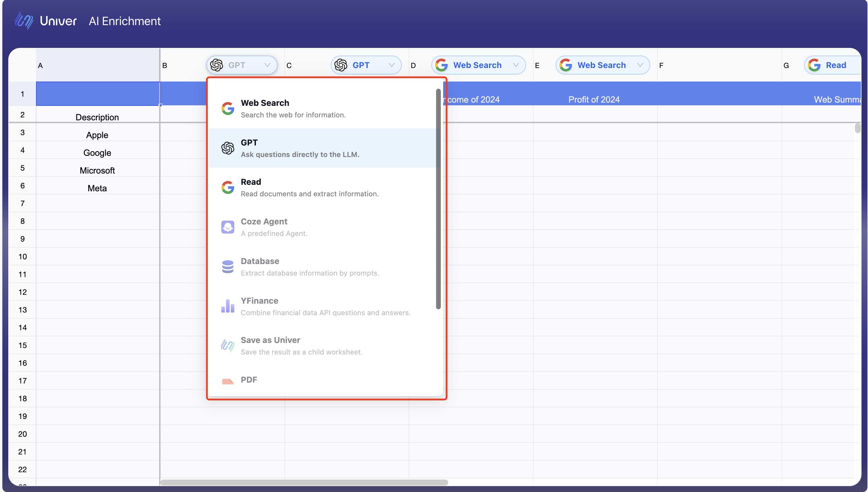Expand the column B GPT dropdown chevron
The width and height of the screenshot is (868, 492).
tap(267, 65)
